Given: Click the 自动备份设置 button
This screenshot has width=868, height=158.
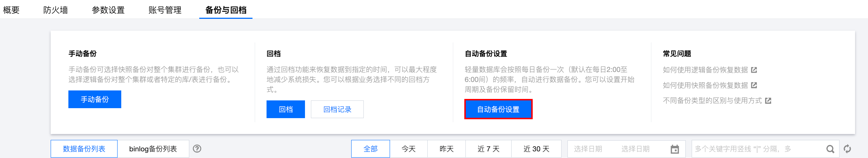Looking at the screenshot, I should (x=498, y=109).
